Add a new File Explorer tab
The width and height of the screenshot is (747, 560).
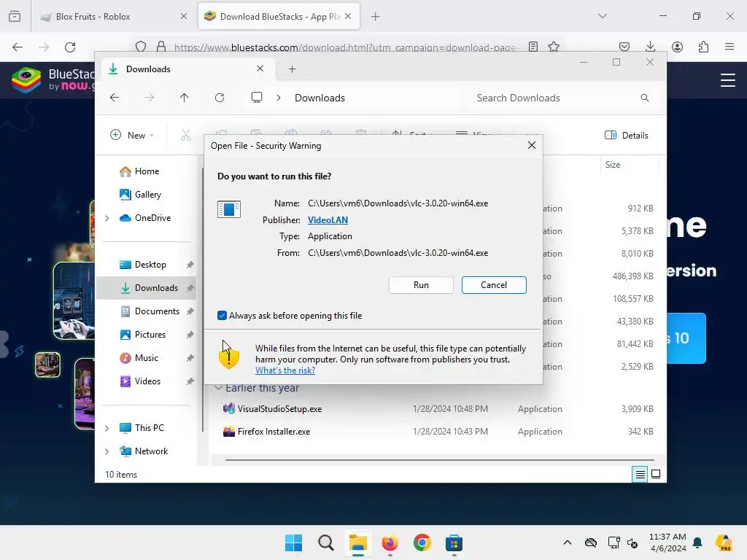coord(292,69)
